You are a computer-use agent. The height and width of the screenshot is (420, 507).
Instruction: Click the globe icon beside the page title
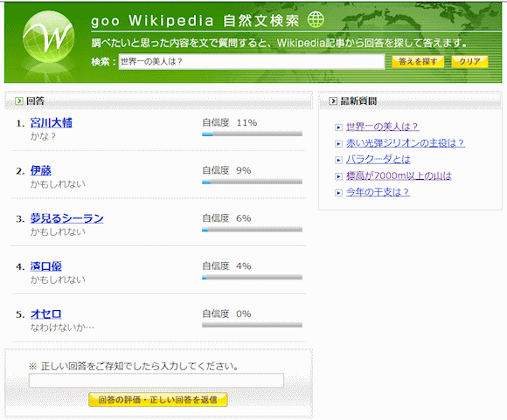(316, 19)
